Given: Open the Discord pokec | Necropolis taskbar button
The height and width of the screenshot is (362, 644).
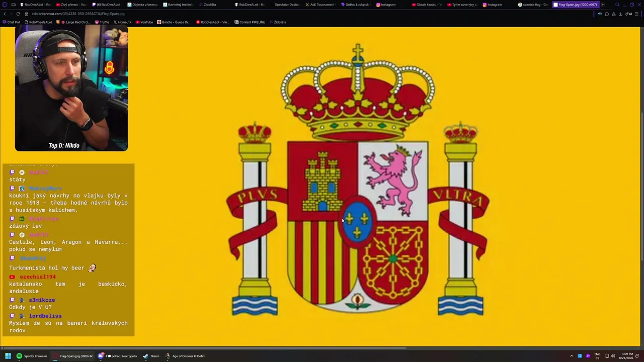Looking at the screenshot, I should (118, 356).
